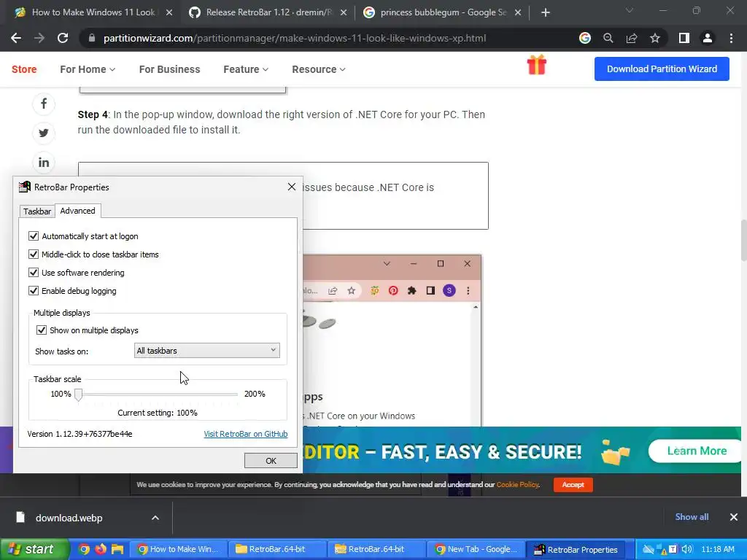Open download.webp options chevron
The height and width of the screenshot is (560, 747).
(x=155, y=518)
